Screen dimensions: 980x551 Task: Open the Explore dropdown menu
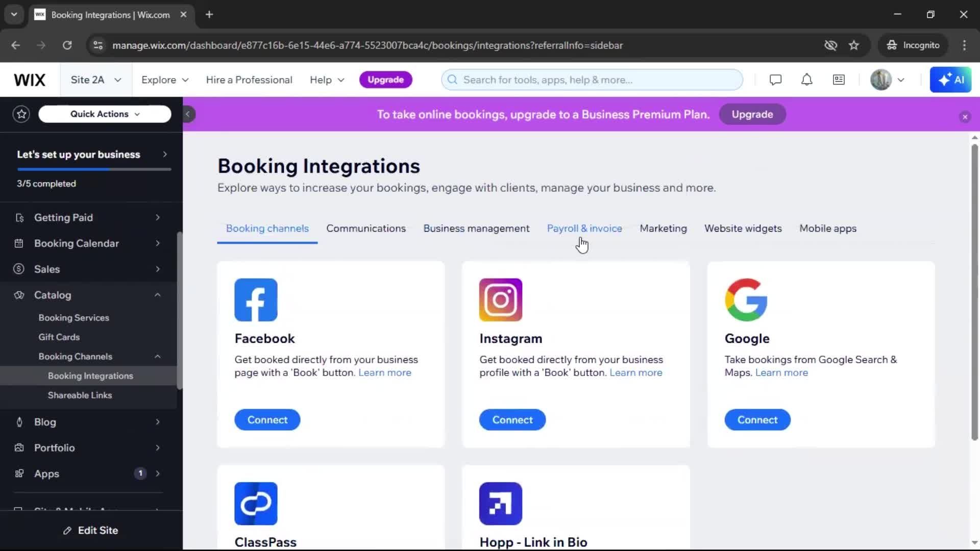165,80
